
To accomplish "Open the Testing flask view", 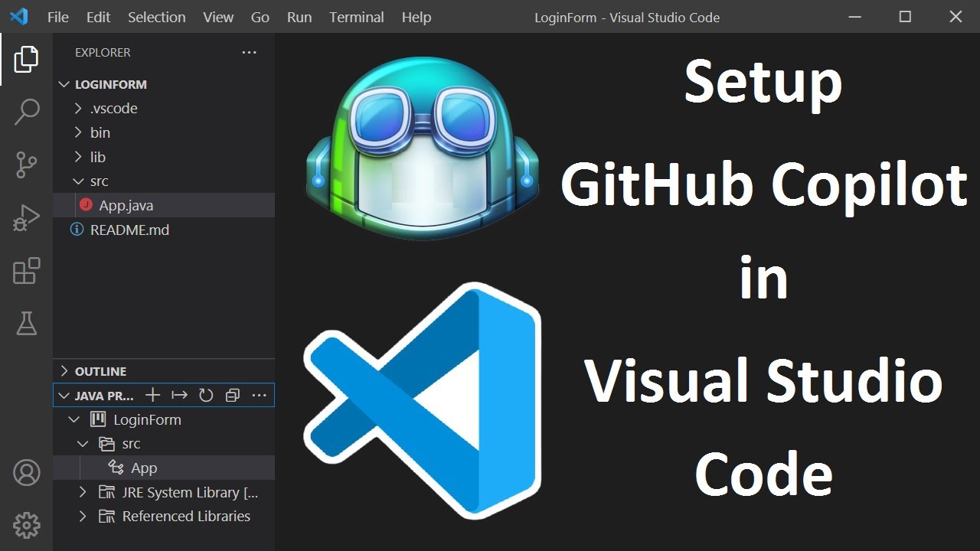I will click(x=26, y=323).
